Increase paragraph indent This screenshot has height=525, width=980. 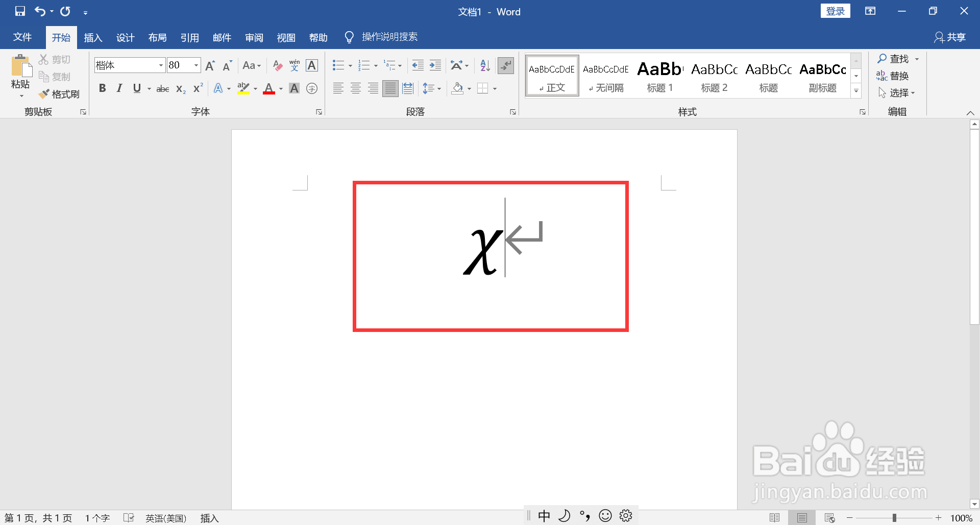click(435, 65)
